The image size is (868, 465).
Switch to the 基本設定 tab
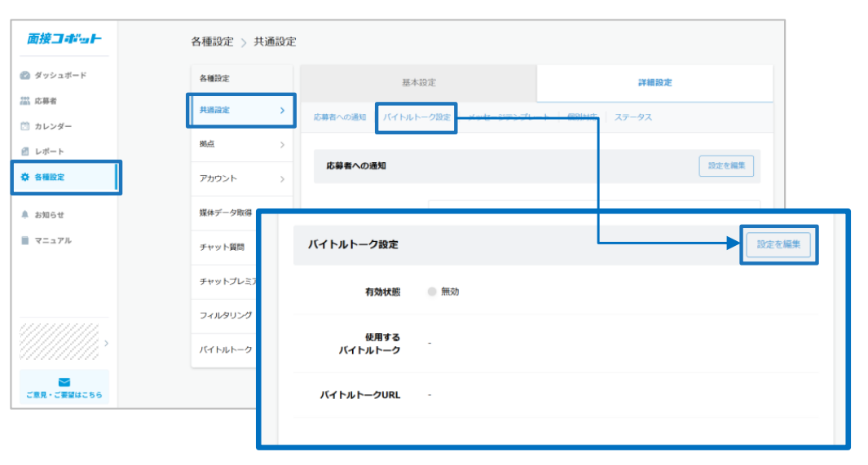point(418,83)
